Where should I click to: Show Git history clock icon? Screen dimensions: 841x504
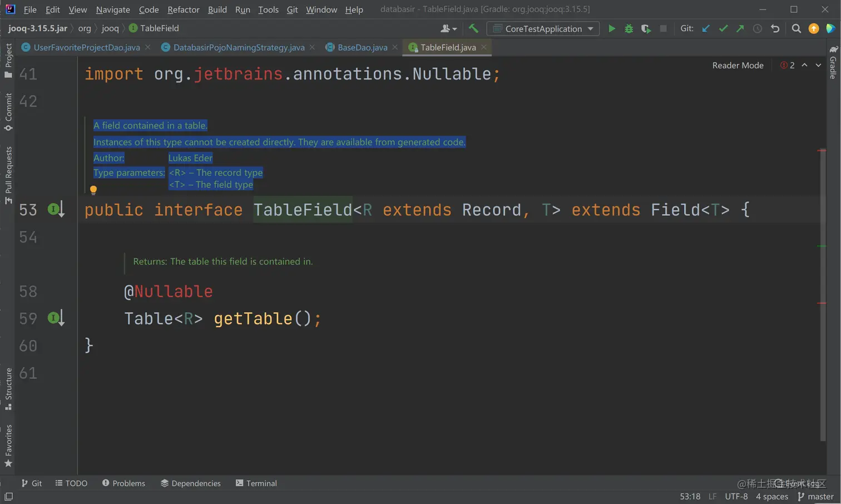[758, 28]
